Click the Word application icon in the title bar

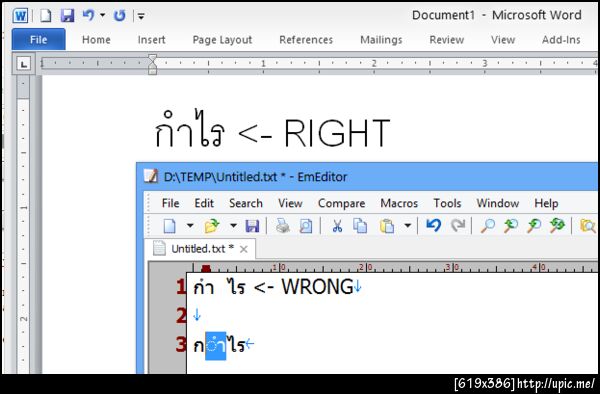click(x=20, y=16)
